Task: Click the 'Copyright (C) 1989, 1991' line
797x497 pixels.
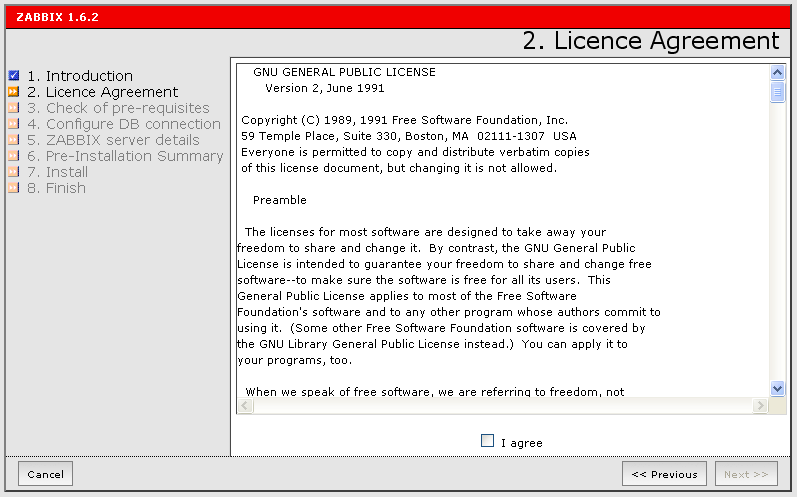Action: tap(405, 120)
